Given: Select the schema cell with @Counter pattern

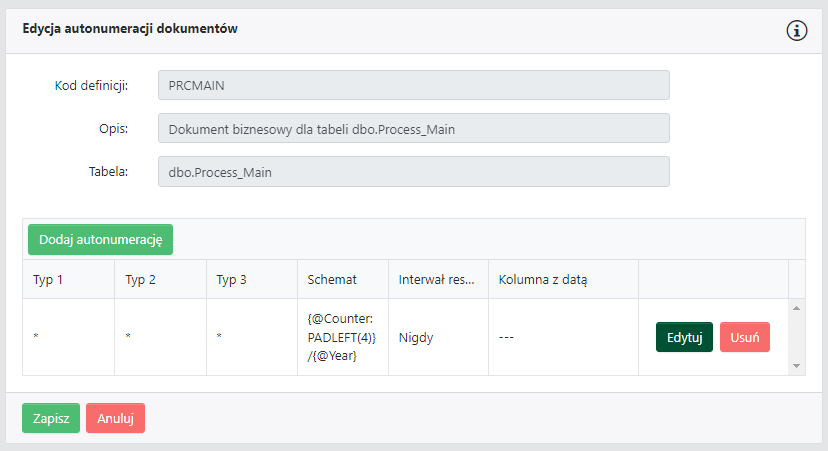Looking at the screenshot, I should pos(342,337).
